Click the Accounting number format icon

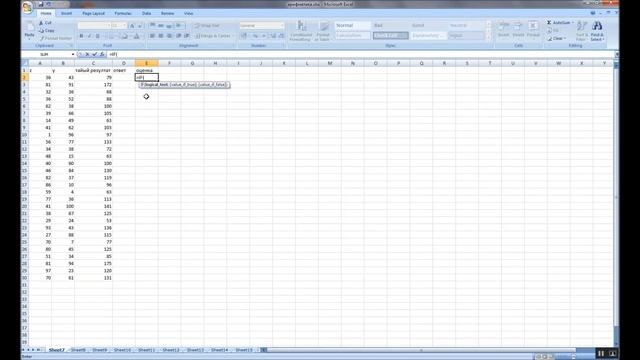(244, 36)
